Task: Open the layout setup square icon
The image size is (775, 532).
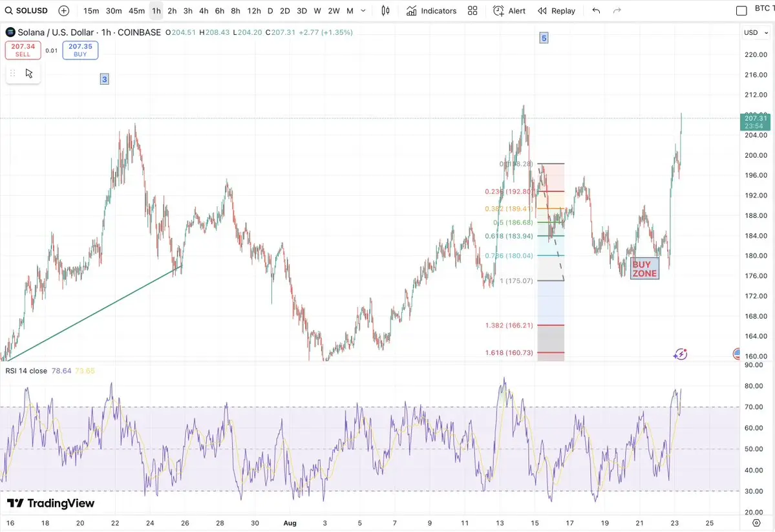Action: (x=741, y=10)
